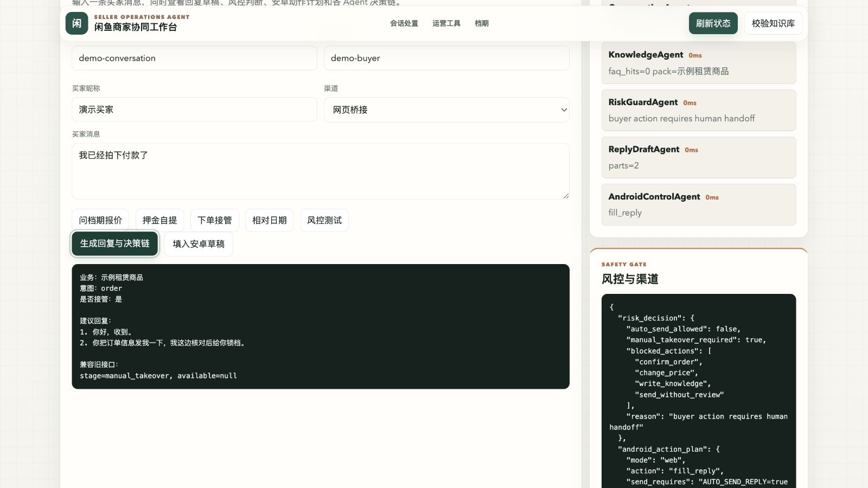
Task: Click the 校验知识库 button
Action: click(774, 23)
